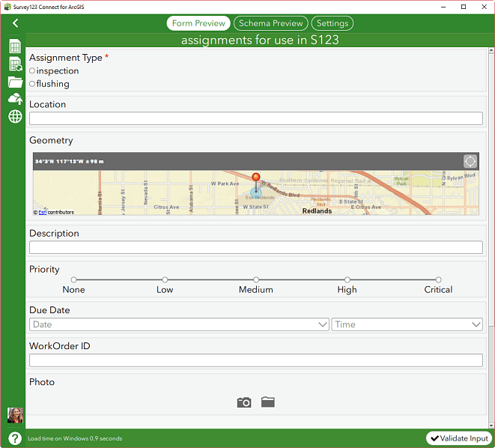The width and height of the screenshot is (495, 448).
Task: Open the survey folder icon in sidebar
Action: (15, 82)
